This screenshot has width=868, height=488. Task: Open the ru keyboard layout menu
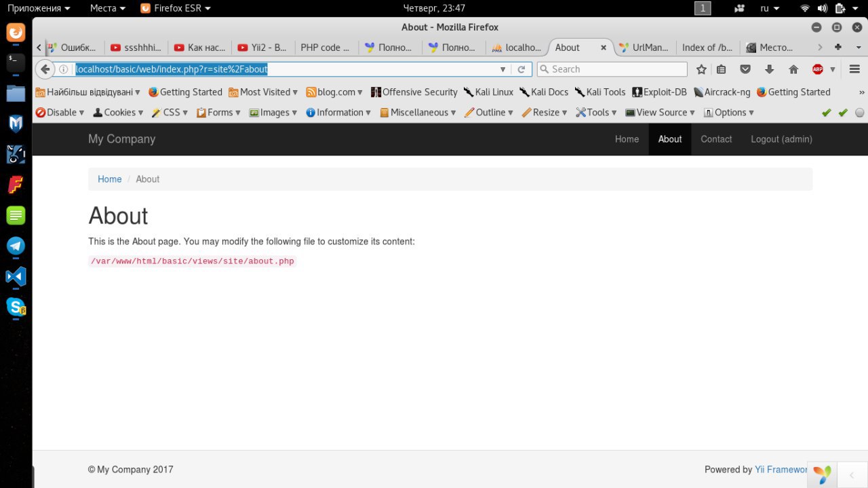tap(770, 8)
